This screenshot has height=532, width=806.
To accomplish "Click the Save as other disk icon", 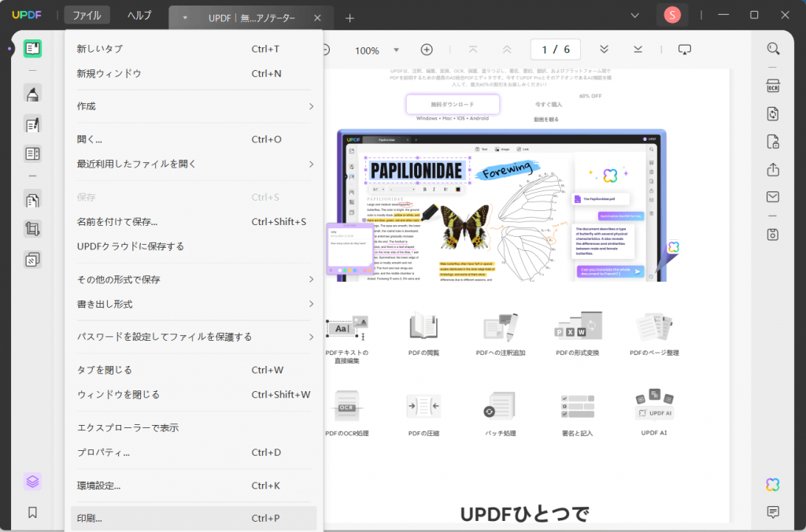I will tap(773, 235).
